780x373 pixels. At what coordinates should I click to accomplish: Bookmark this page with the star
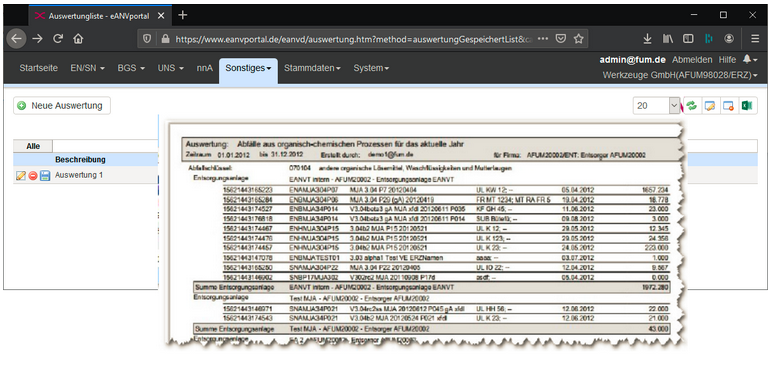tap(578, 39)
